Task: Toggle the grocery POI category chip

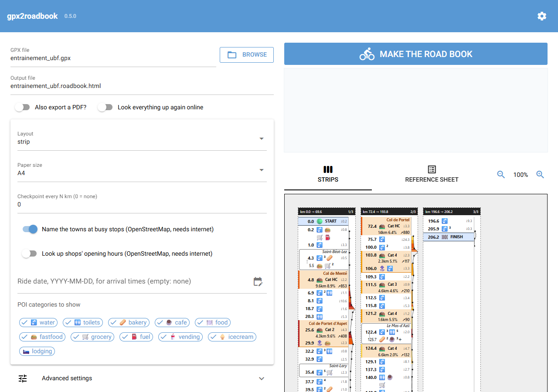Action: pos(92,337)
